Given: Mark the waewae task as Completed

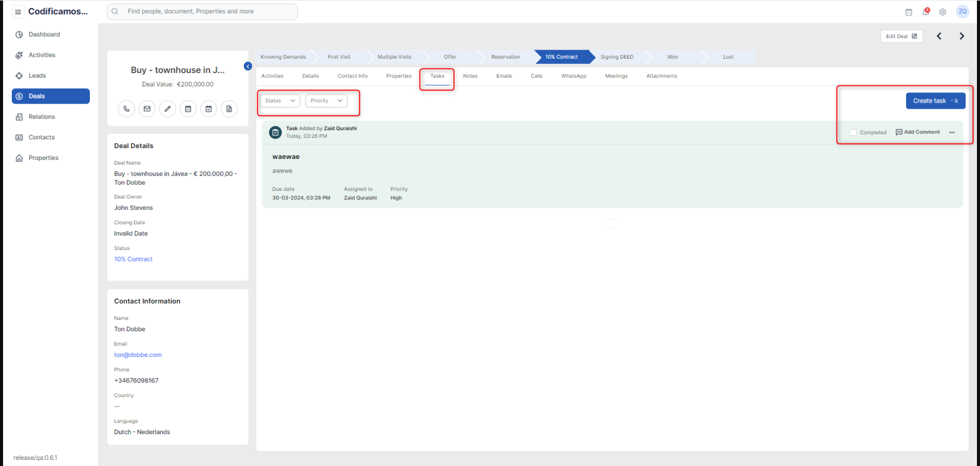Looking at the screenshot, I should pos(853,132).
